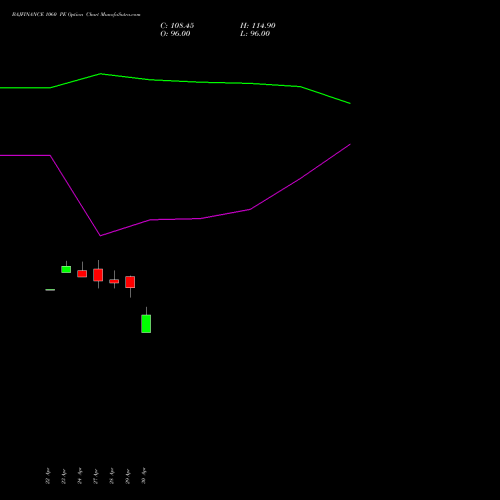Screen dimensions: 500x500
Task: Click the lowest point of the magenta band line
Action: point(100,236)
